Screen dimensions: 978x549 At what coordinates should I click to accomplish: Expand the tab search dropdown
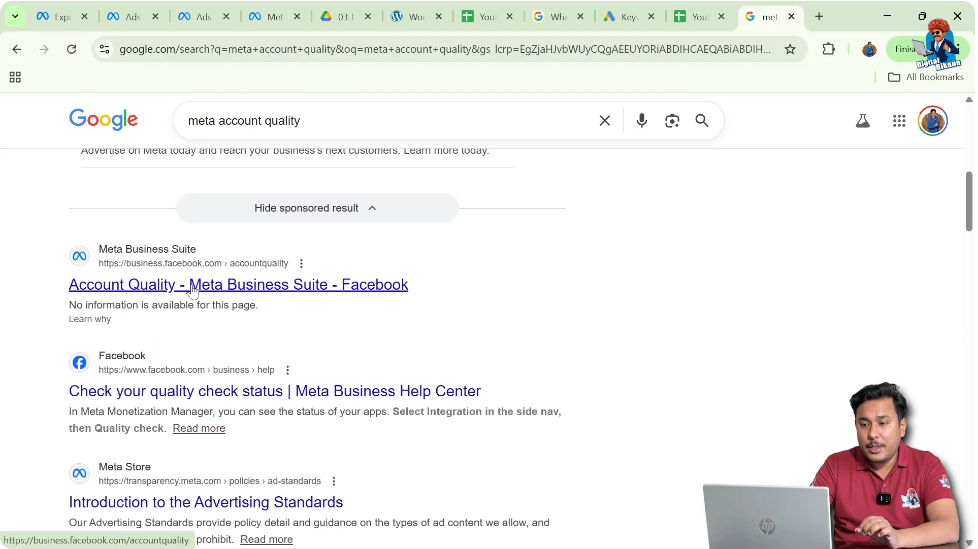[15, 17]
